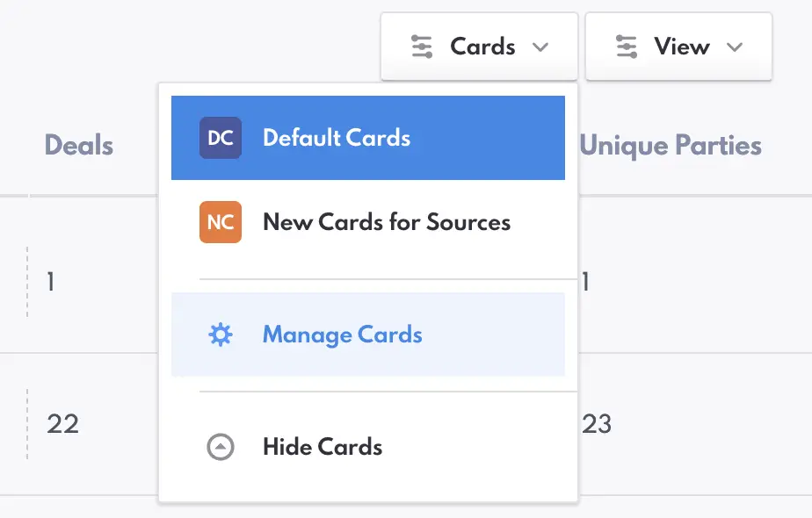Open Manage Cards settings
The height and width of the screenshot is (518, 812).
point(342,335)
